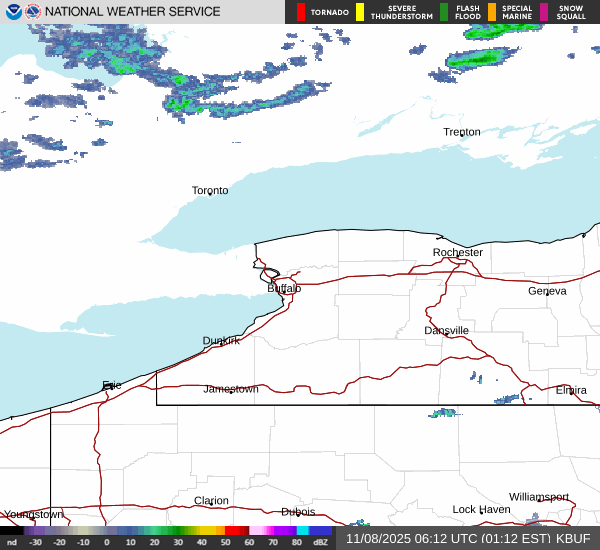Screen dimensions: 600x550
Task: Select the Toronto city label
Action: (x=210, y=190)
